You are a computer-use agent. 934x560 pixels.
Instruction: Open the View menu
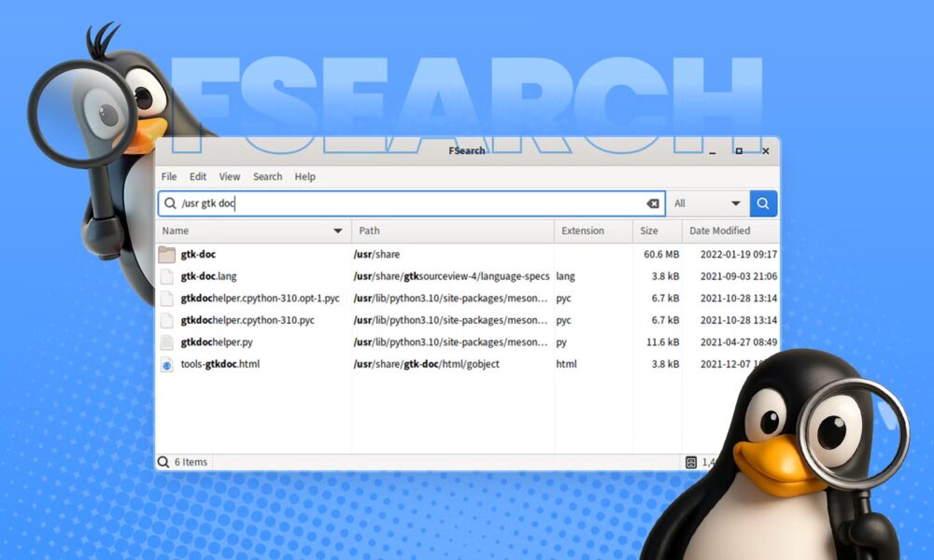[x=230, y=176]
